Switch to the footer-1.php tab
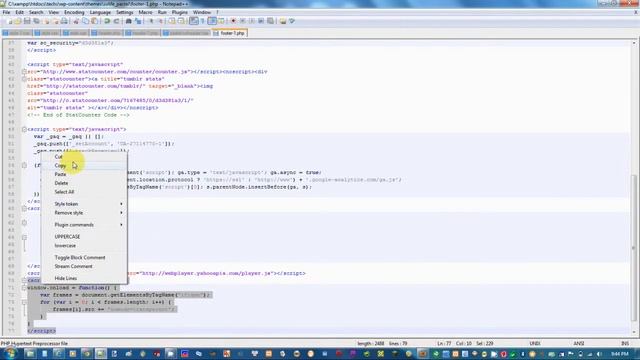 point(230,33)
